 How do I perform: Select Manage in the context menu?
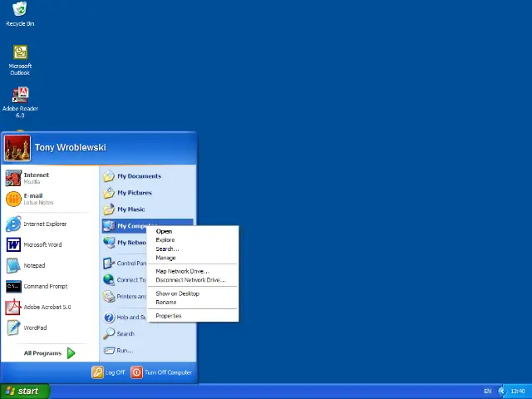point(193,258)
